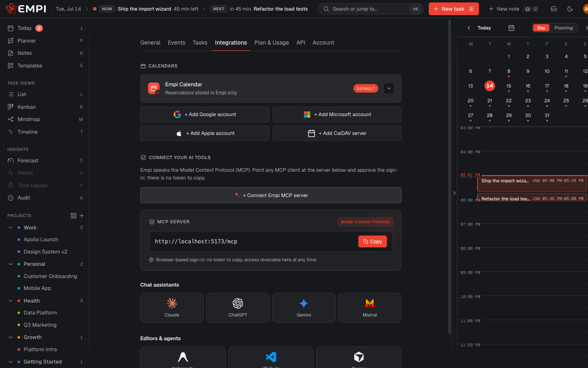The width and height of the screenshot is (588, 368).
Task: Open Q3 Marketing project
Action: coord(40,325)
